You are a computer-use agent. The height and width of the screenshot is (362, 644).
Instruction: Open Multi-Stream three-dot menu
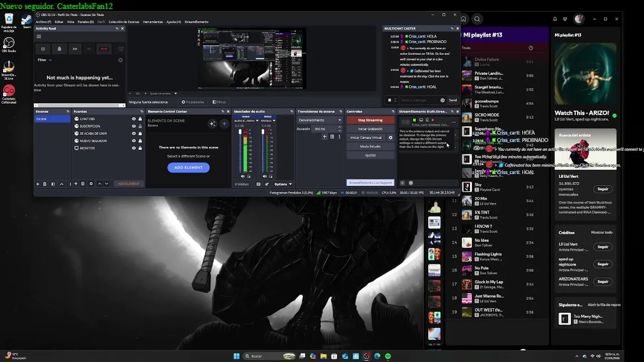click(453, 121)
